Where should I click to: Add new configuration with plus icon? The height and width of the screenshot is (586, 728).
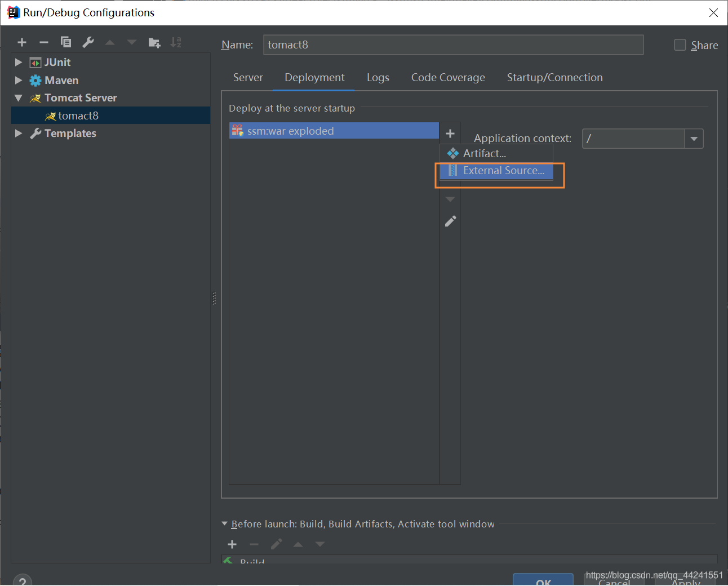click(22, 42)
